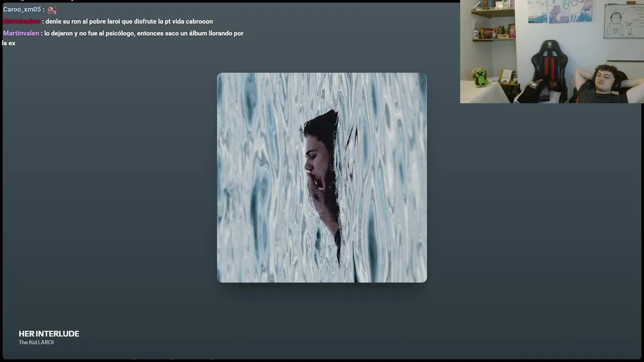Open The Kid LAROI artist name
This screenshot has height=362, width=644.
36,342
